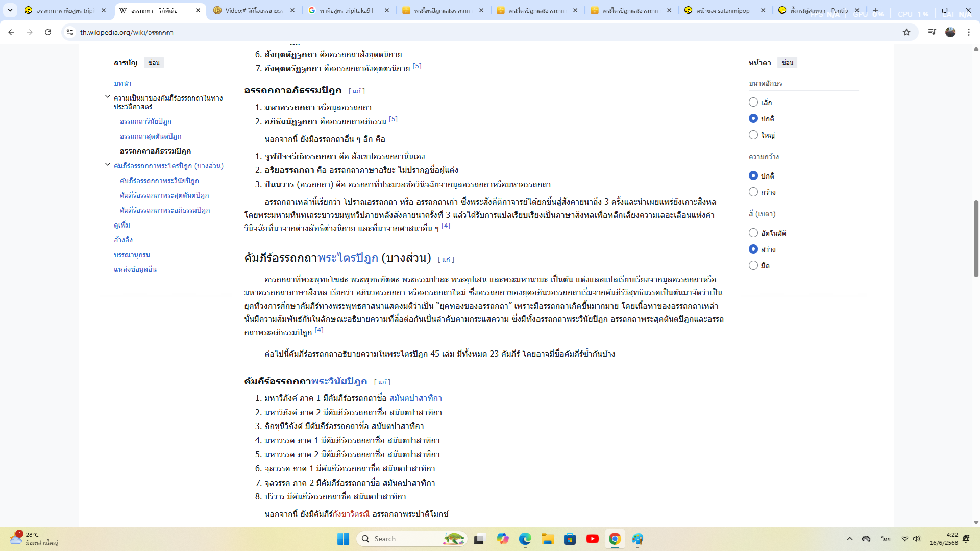
Task: Click the Chrome icon on the taskbar
Action: (615, 539)
